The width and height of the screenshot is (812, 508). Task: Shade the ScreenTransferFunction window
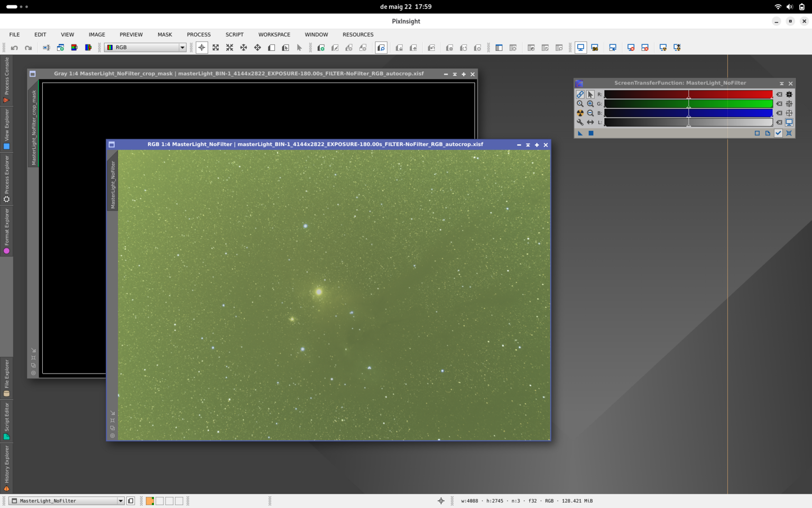[781, 83]
